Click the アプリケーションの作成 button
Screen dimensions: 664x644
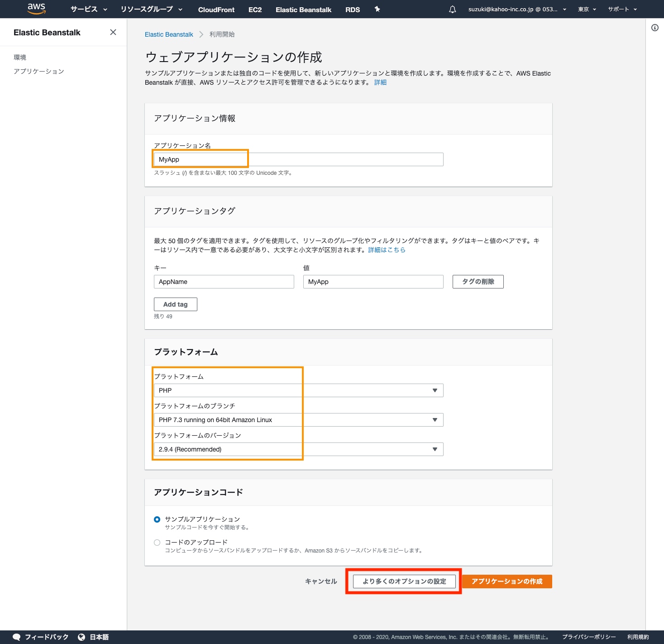pos(506,582)
